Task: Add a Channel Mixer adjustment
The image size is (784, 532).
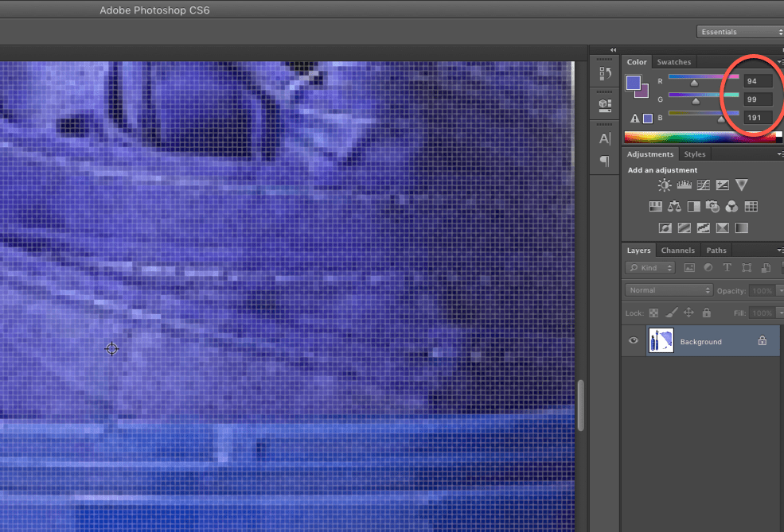Action: coord(731,207)
